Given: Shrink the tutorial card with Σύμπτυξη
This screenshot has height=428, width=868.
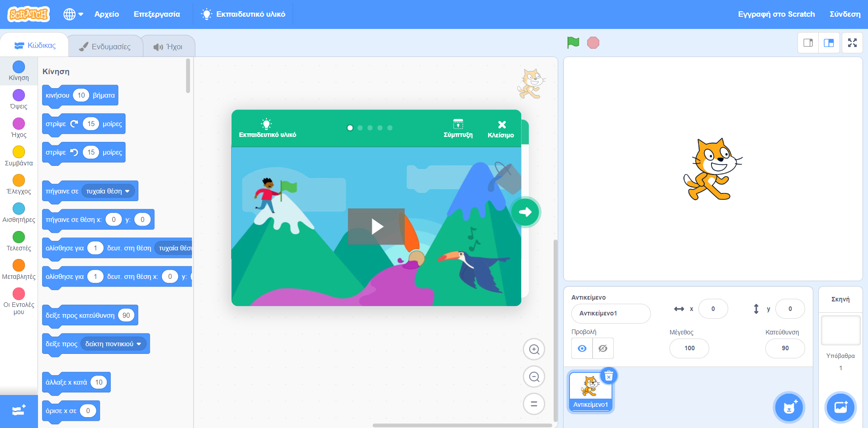Looking at the screenshot, I should [x=458, y=128].
